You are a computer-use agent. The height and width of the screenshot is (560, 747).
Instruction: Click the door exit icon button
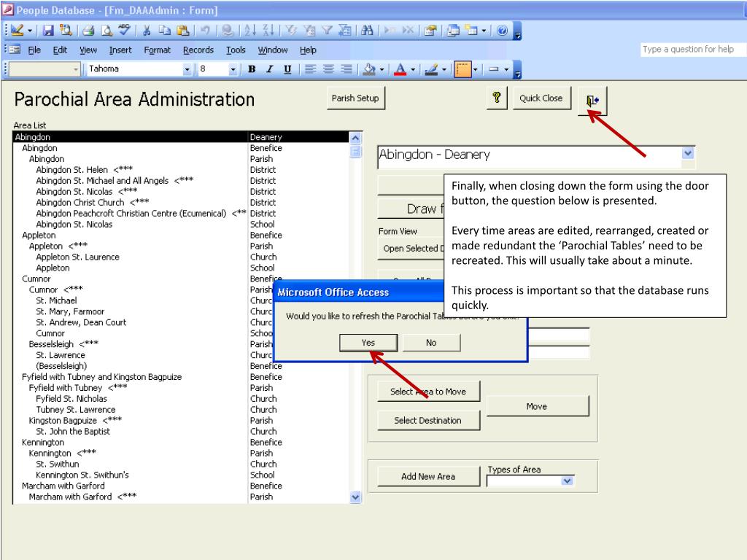(592, 101)
